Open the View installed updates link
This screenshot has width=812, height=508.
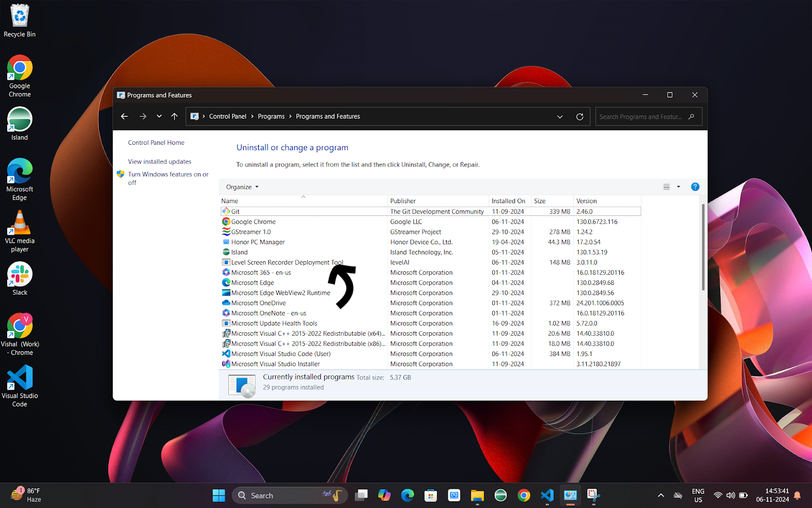159,162
